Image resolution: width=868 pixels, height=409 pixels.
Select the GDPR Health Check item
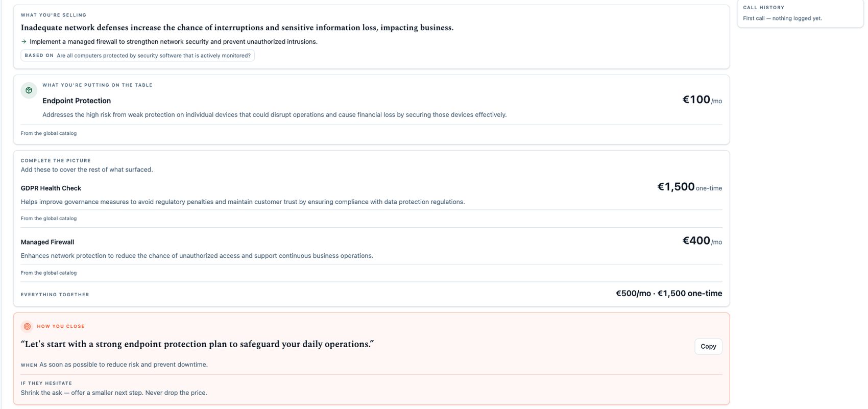51,188
